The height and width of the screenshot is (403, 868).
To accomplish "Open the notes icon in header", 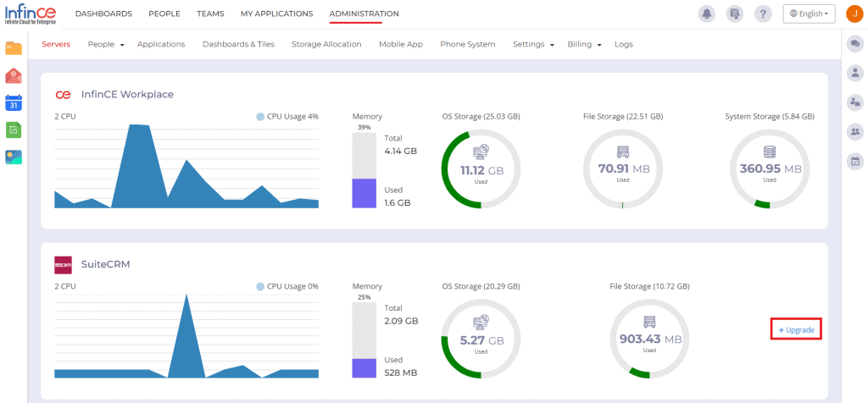I will (x=735, y=14).
